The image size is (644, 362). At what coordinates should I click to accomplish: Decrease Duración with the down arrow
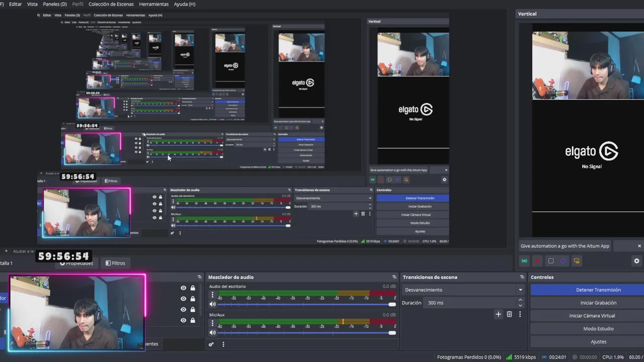[520, 305]
